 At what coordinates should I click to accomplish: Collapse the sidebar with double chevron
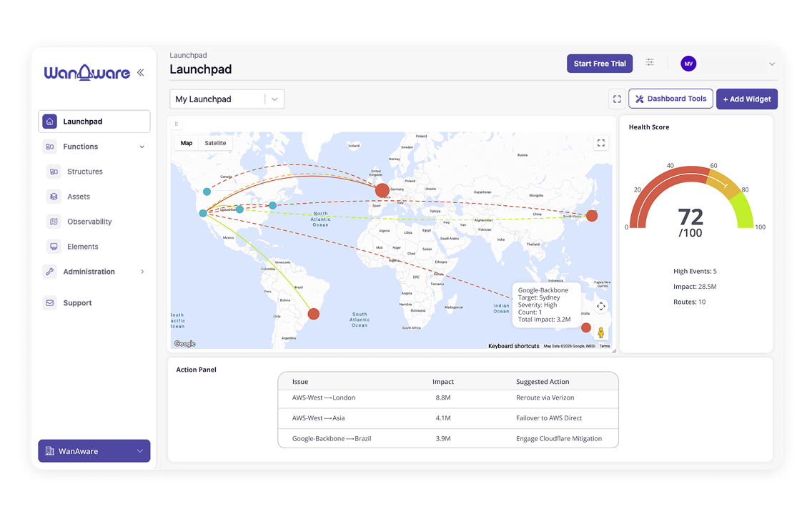pyautogui.click(x=140, y=72)
